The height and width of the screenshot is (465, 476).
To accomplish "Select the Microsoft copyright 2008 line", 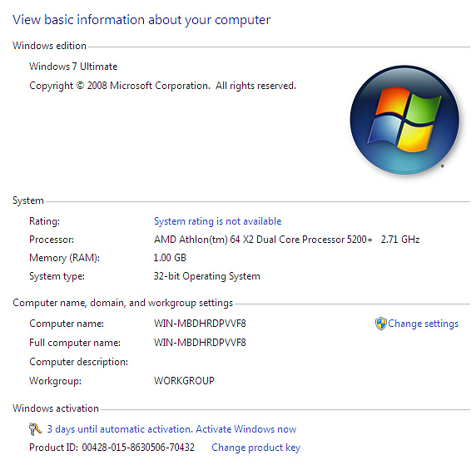I will pyautogui.click(x=162, y=86).
